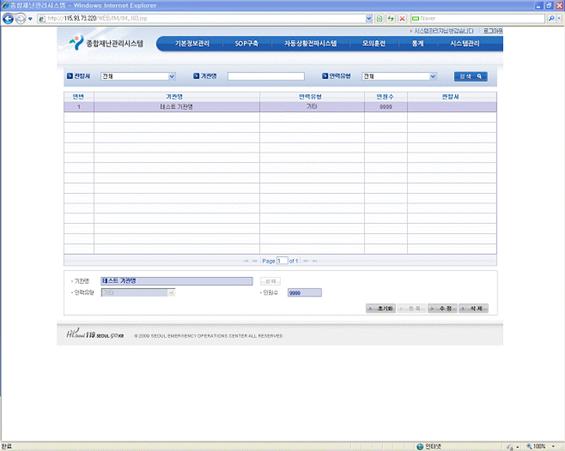Open the 시스템관리 menu
565x451 pixels.
coord(465,44)
